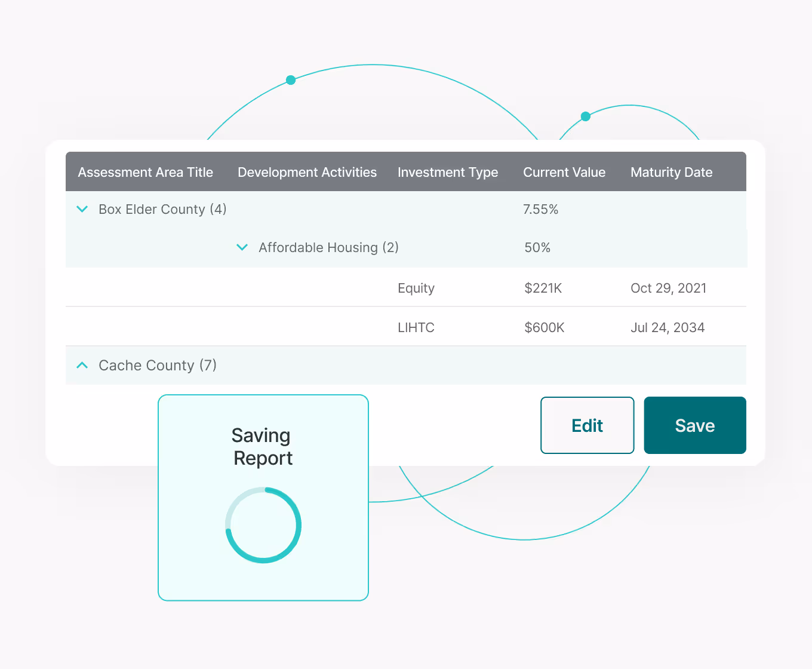Select the Affordable Housing (2) row label
Viewport: 812px width, 669px height.
coord(328,247)
